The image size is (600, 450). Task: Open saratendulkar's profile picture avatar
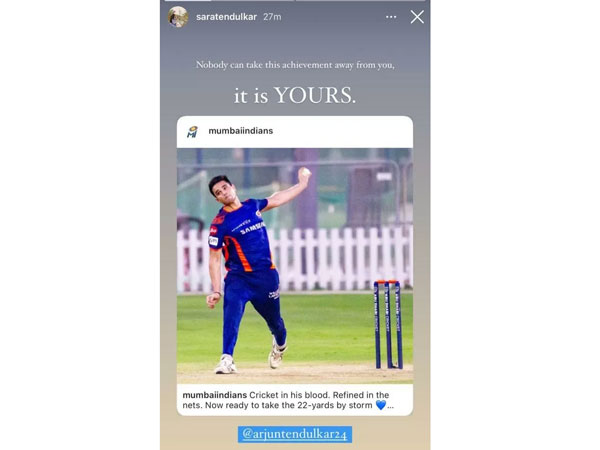178,17
